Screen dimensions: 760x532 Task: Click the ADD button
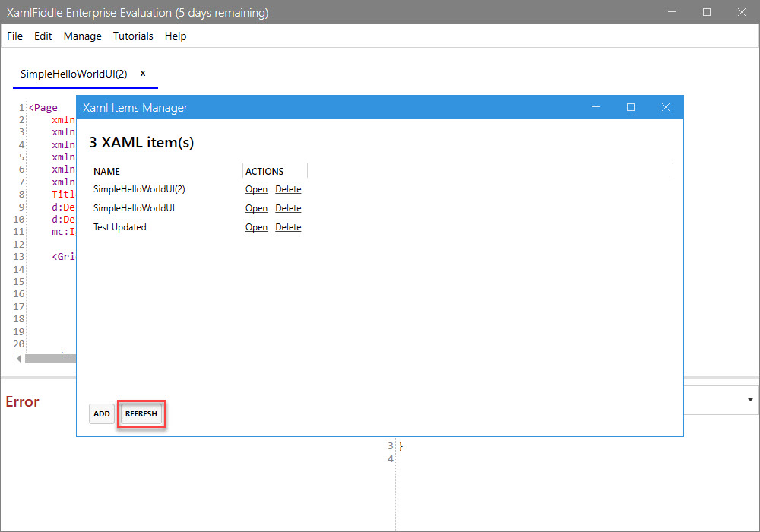(x=102, y=413)
